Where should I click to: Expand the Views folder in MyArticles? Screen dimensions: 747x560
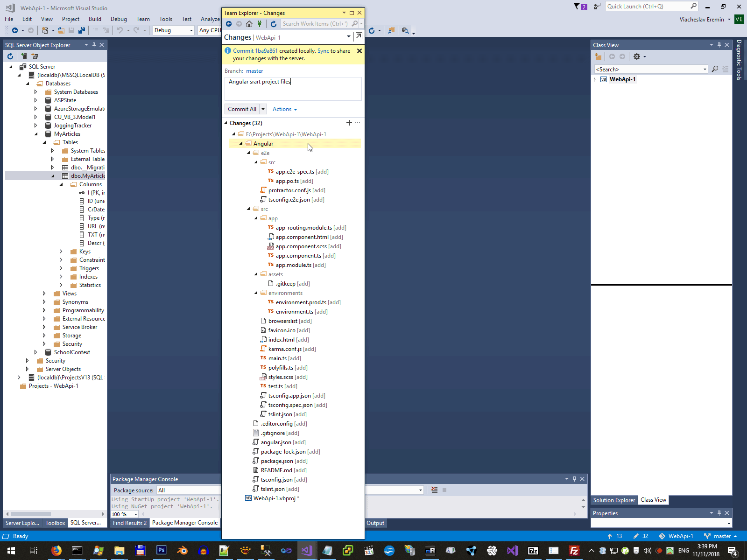44,294
